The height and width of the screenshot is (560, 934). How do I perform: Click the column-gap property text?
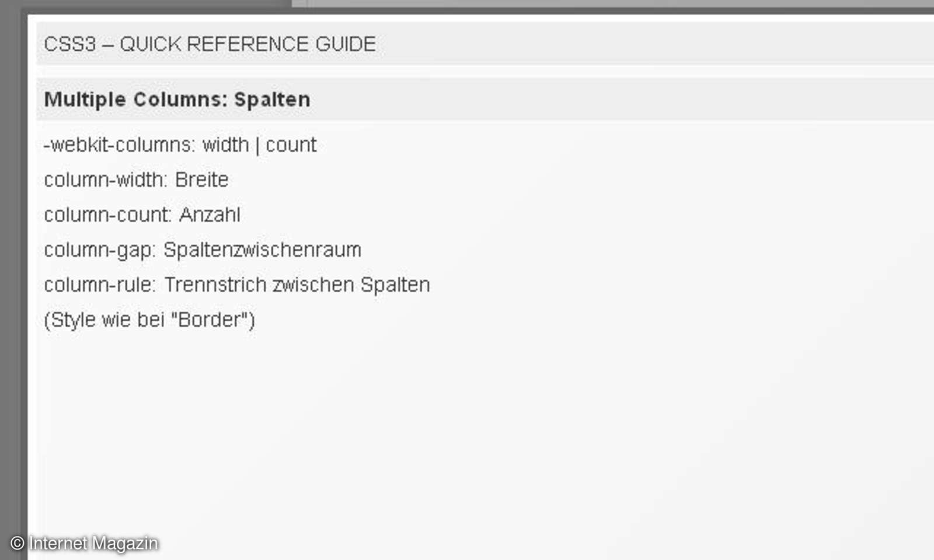point(100,250)
